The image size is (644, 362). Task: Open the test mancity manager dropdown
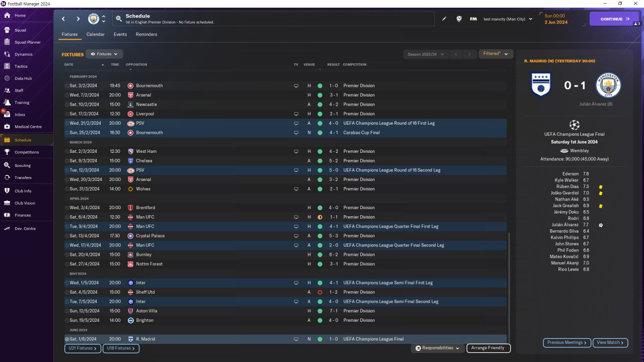[x=508, y=19]
